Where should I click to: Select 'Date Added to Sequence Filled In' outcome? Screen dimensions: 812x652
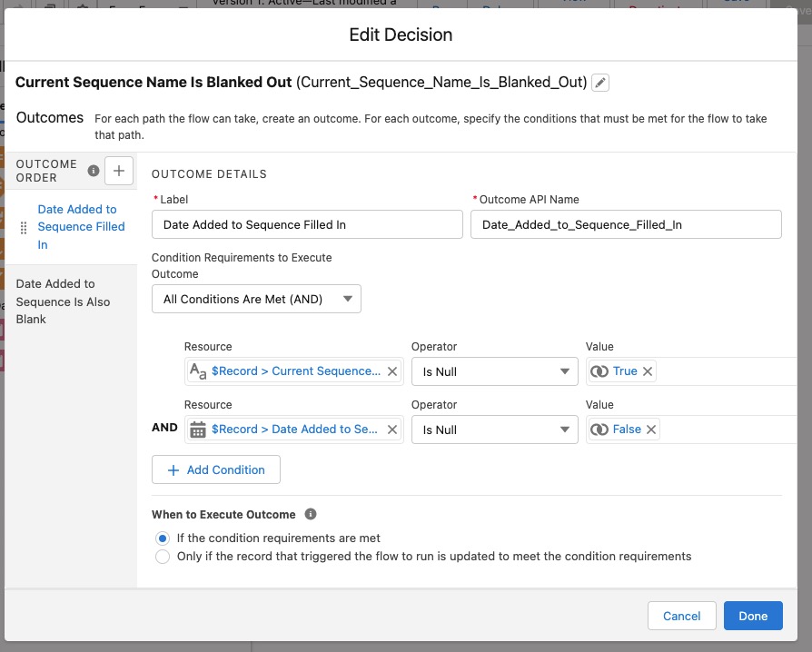(x=81, y=227)
